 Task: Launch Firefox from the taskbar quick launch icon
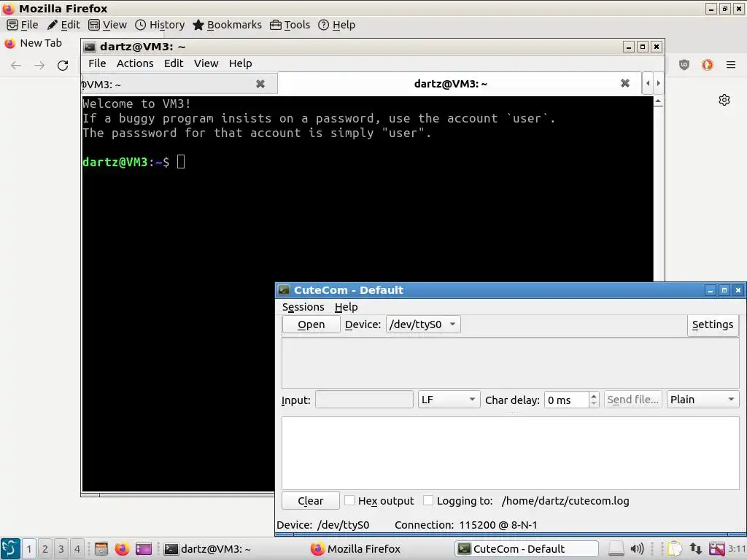coord(122,549)
